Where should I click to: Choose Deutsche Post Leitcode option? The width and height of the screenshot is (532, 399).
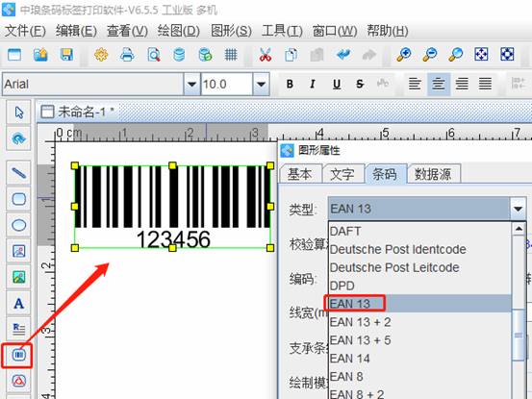419,267
